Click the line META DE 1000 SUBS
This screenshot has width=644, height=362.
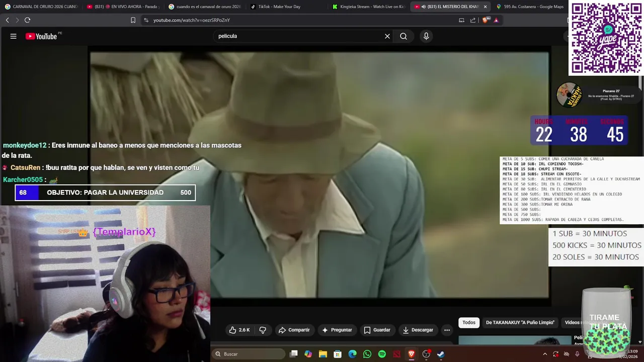(563, 220)
